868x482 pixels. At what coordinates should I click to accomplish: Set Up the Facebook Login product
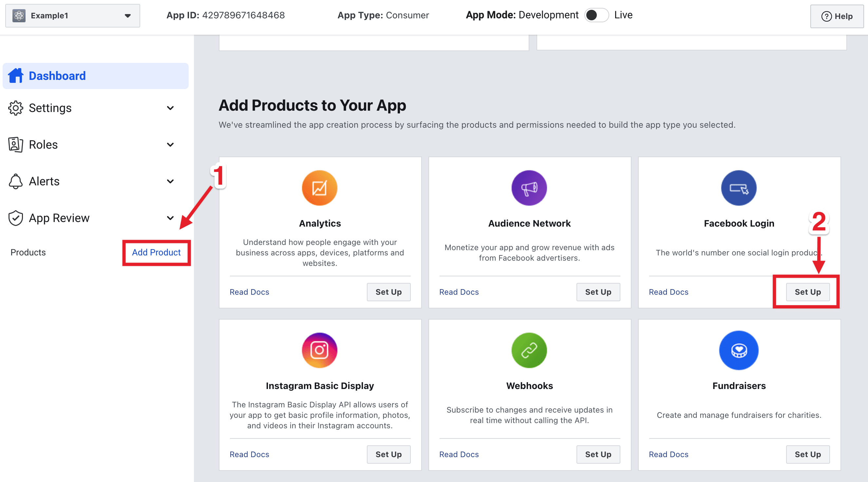point(808,292)
